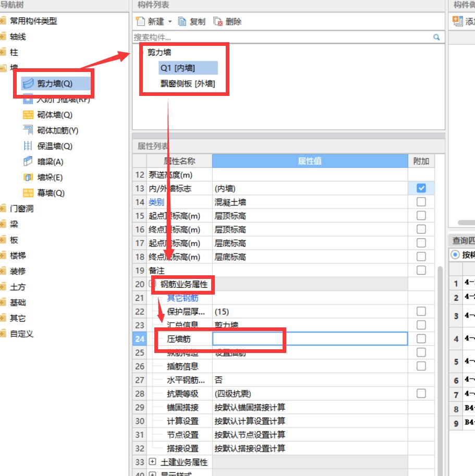The height and width of the screenshot is (476, 475).
Task: Check the 压墙筋 附加 checkbox
Action: pyautogui.click(x=421, y=338)
